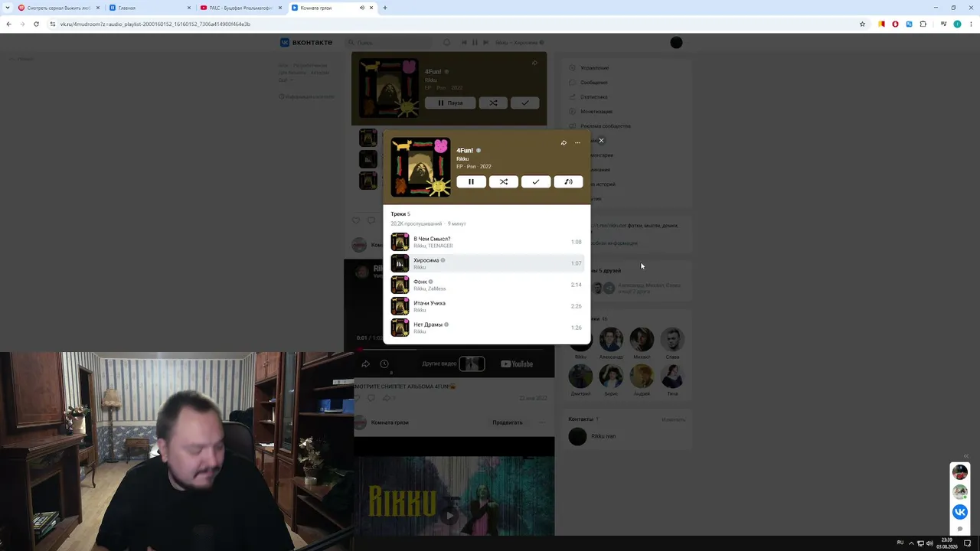Open the large 4Fun! album cover in the popup

pyautogui.click(x=420, y=168)
